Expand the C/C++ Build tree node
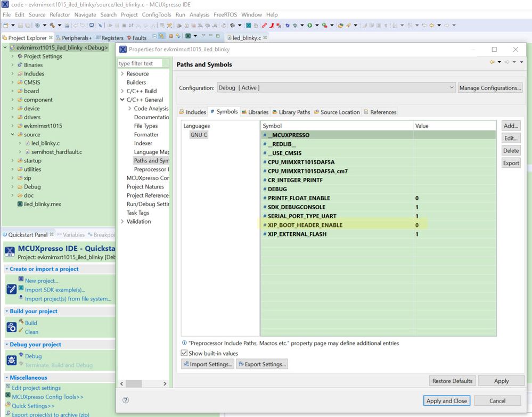532x417 pixels. click(122, 91)
